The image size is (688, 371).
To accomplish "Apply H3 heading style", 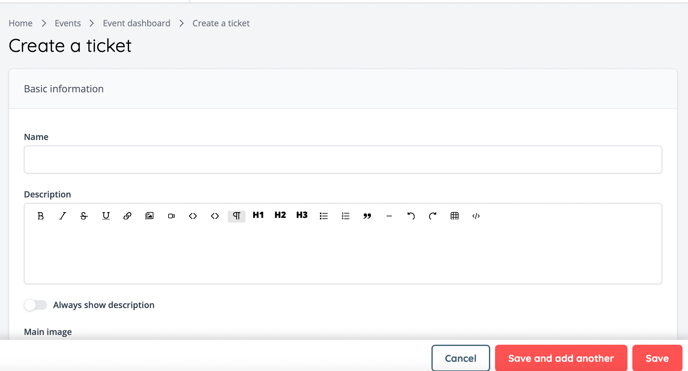I will click(x=302, y=215).
